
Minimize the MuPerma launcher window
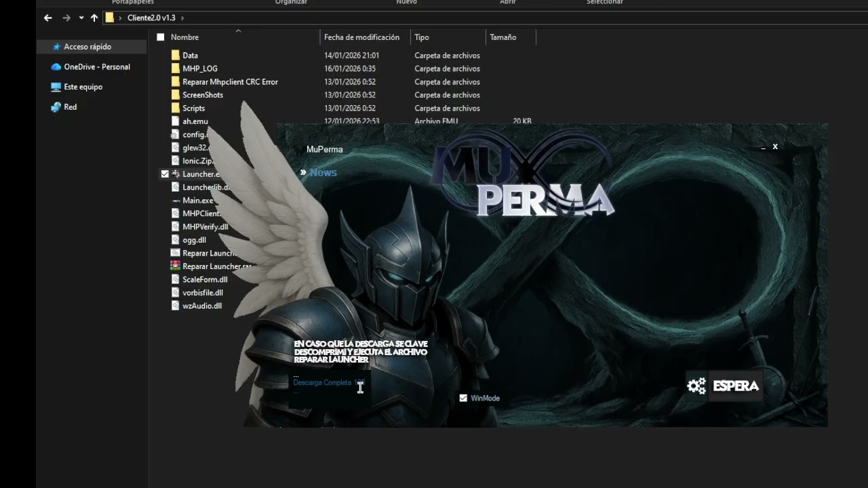point(764,147)
